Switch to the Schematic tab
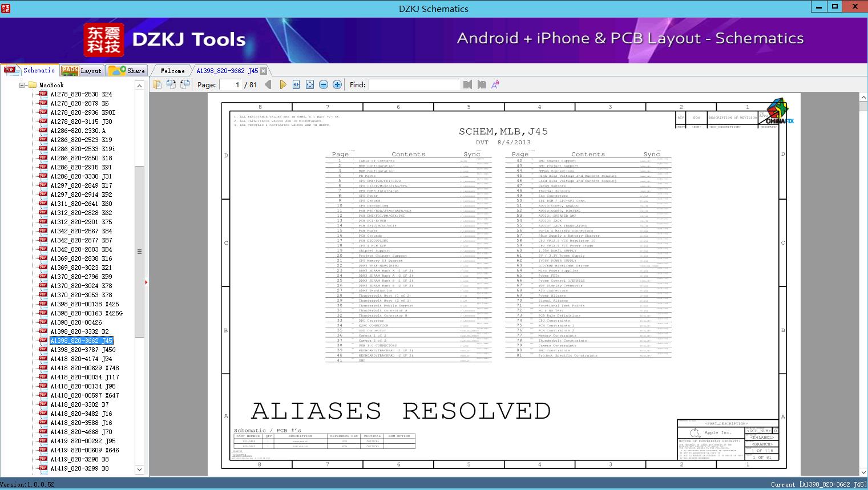Image resolution: width=868 pixels, height=490 pixels. point(30,70)
